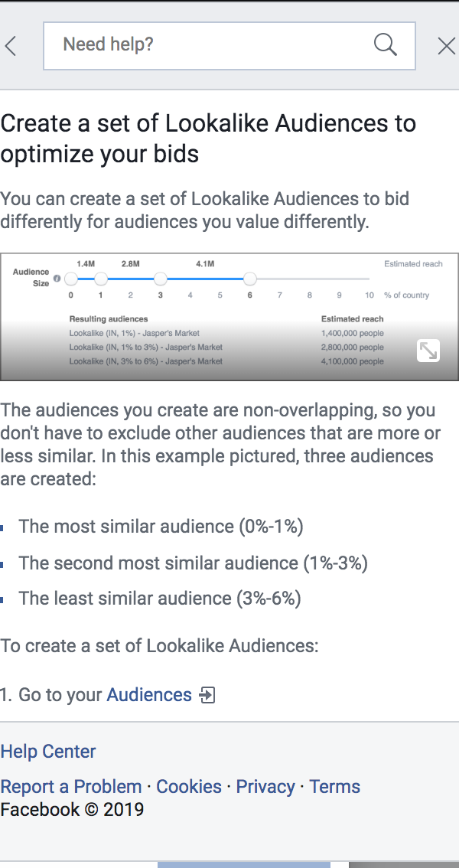This screenshot has height=868, width=459.
Task: Click the external link icon beside Audiences
Action: (207, 695)
